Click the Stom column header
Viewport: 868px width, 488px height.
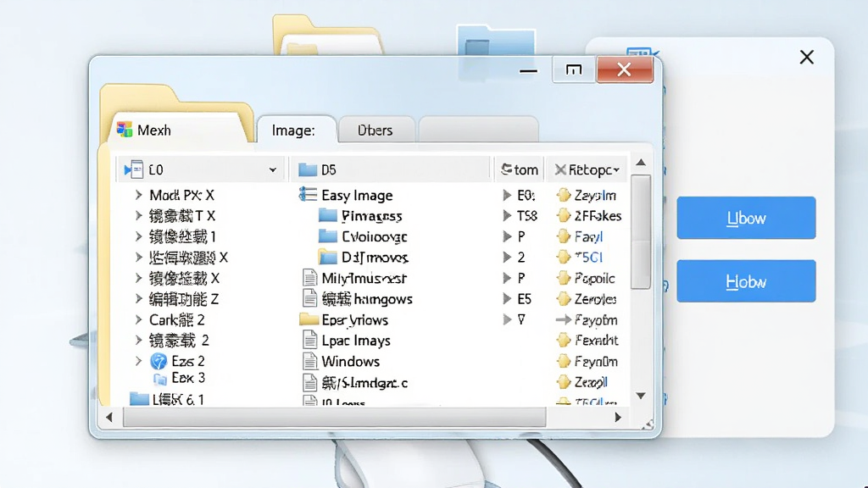click(520, 169)
